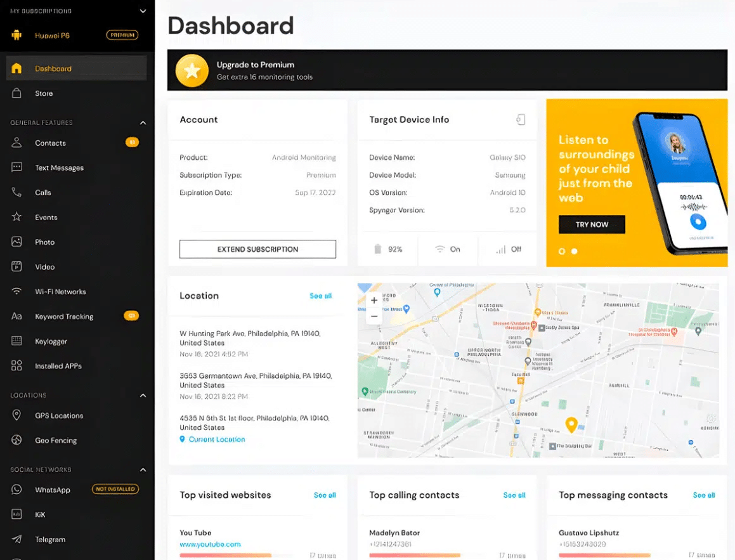This screenshot has width=735, height=560.
Task: Select the first carousel dot on the ad banner
Action: point(562,251)
